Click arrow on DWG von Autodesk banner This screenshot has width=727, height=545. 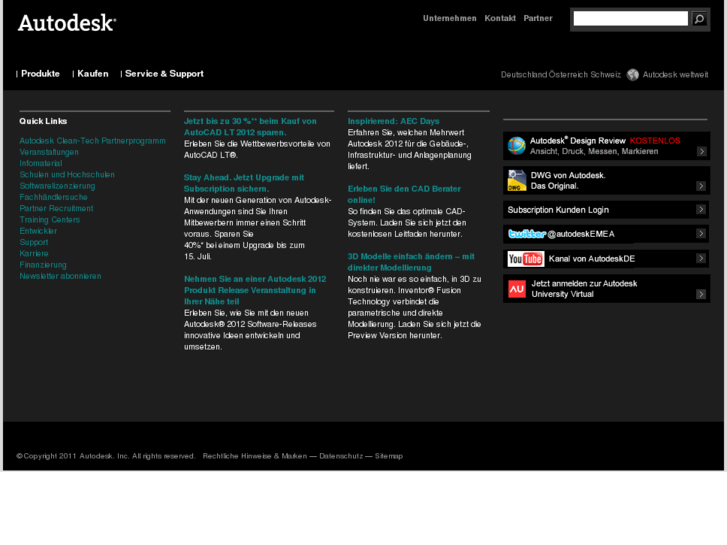coord(701,186)
